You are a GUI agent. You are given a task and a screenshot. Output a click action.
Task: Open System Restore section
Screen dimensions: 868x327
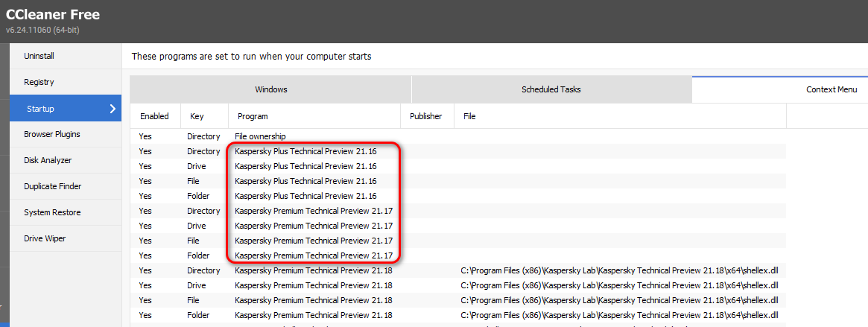click(66, 212)
